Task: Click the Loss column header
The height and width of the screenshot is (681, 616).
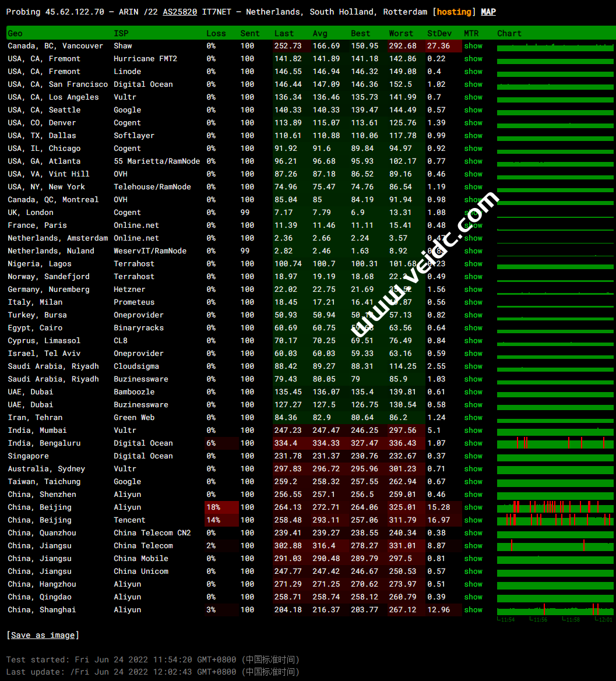Action: pyautogui.click(x=216, y=33)
